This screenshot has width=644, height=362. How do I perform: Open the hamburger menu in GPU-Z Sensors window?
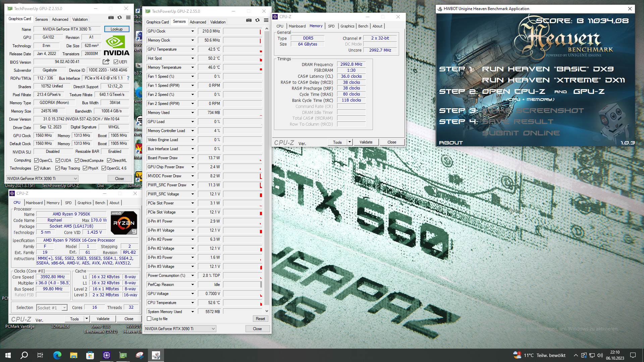click(x=266, y=20)
